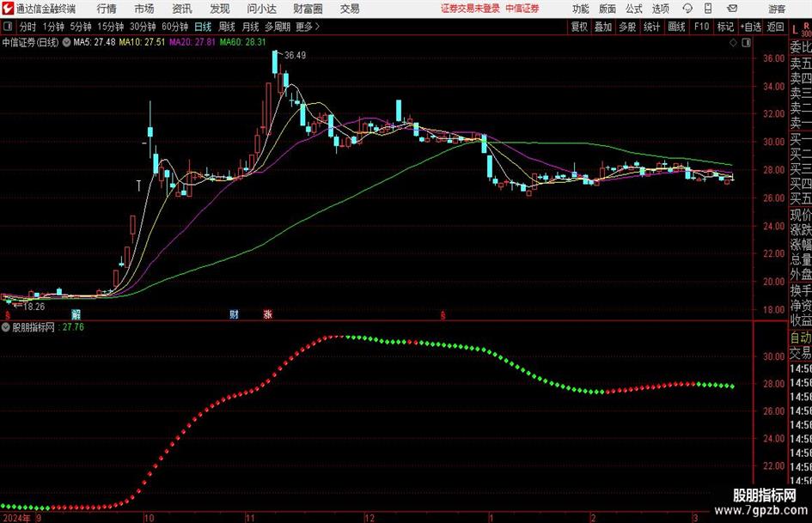Click the MA60: 28.31 value

pos(242,42)
